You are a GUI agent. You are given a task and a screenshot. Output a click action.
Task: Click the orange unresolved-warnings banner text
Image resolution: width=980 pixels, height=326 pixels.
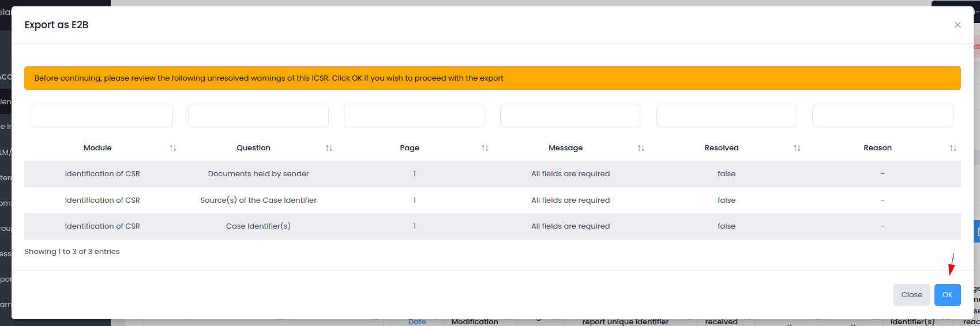pos(269,78)
